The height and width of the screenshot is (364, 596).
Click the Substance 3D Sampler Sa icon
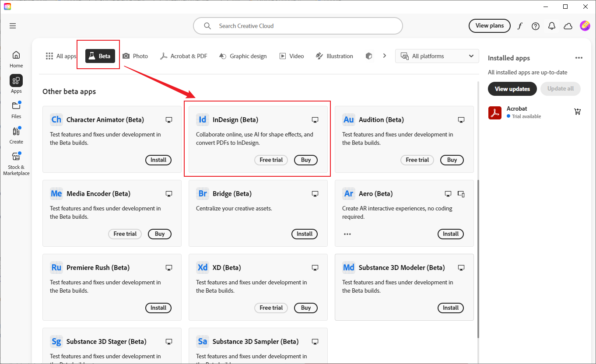(x=203, y=341)
